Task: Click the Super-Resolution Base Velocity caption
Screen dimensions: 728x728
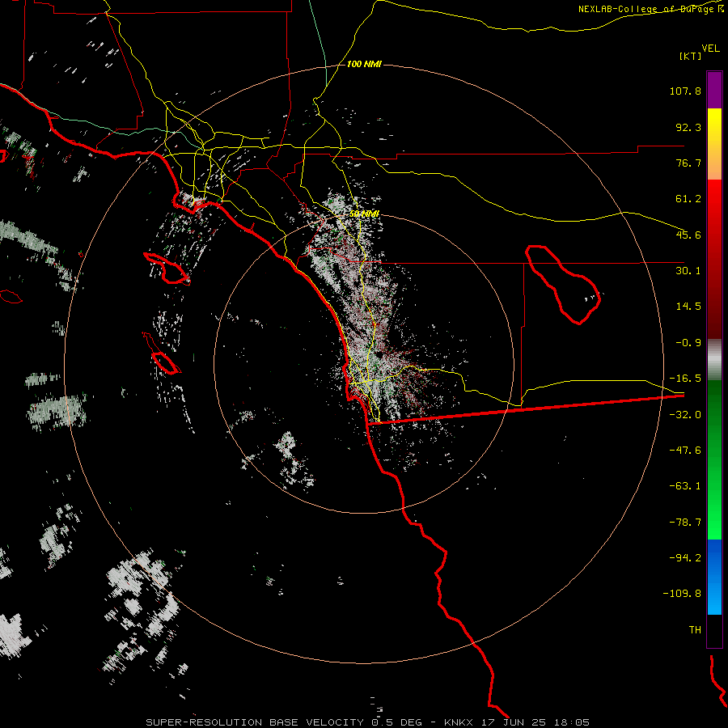Action: (x=368, y=722)
